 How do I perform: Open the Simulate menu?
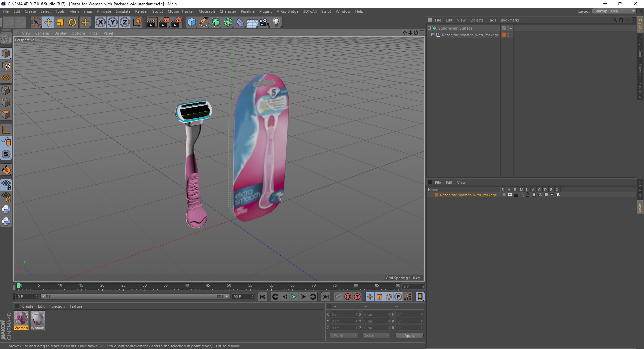(123, 11)
